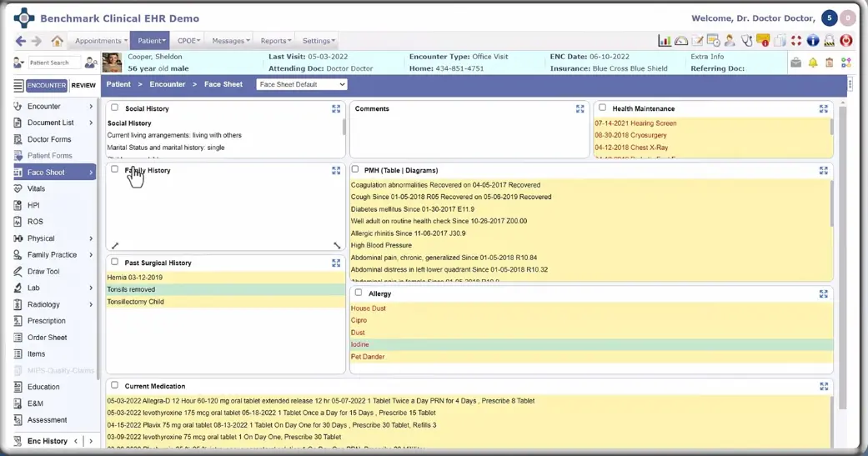Open the dashboard gauge icon
Screen dimensions: 868x456
(681, 40)
